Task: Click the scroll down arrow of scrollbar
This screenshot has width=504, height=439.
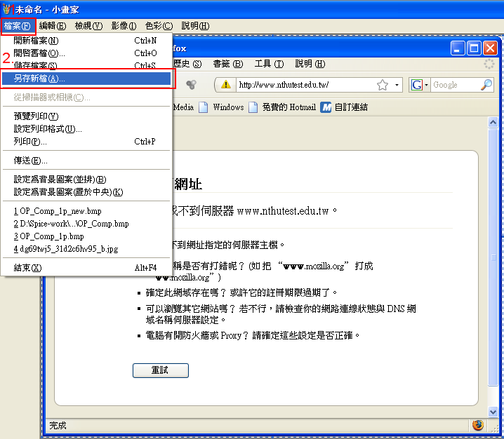Action: coord(492,411)
